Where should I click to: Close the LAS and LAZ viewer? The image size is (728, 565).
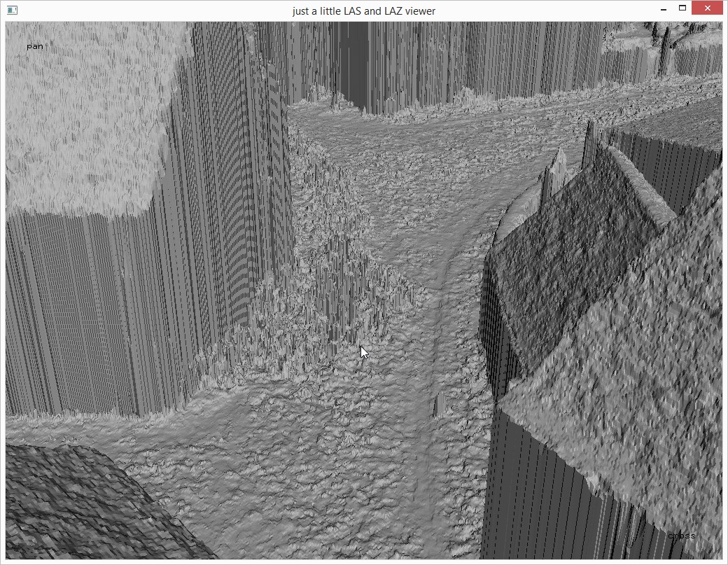tap(708, 8)
